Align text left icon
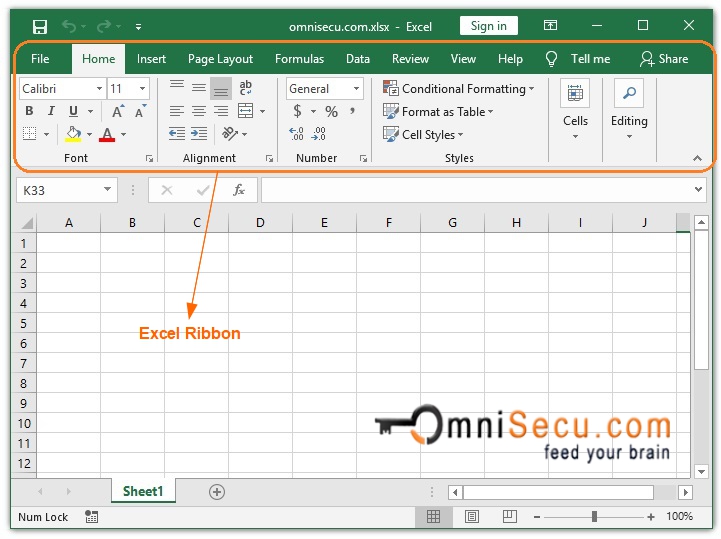This screenshot has width=721, height=539. pos(177,111)
